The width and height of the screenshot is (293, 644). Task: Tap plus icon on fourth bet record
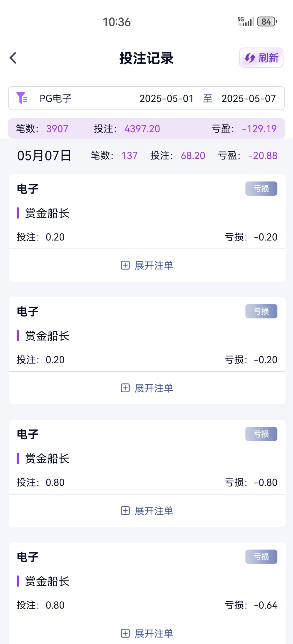(x=125, y=633)
